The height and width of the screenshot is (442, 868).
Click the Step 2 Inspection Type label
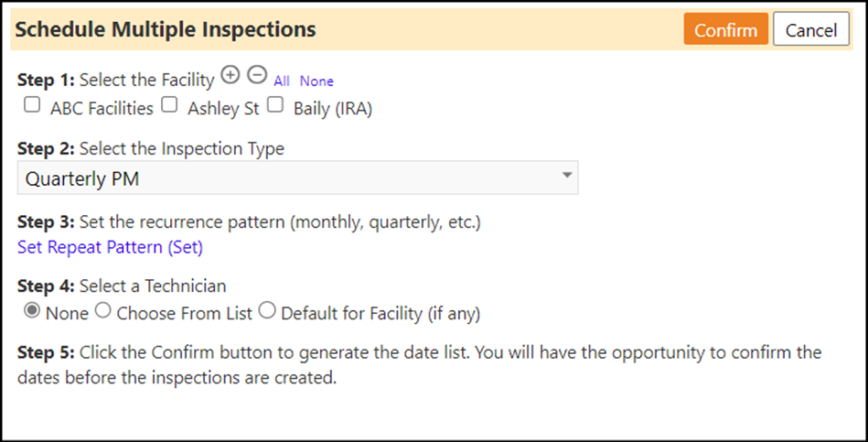pyautogui.click(x=151, y=148)
